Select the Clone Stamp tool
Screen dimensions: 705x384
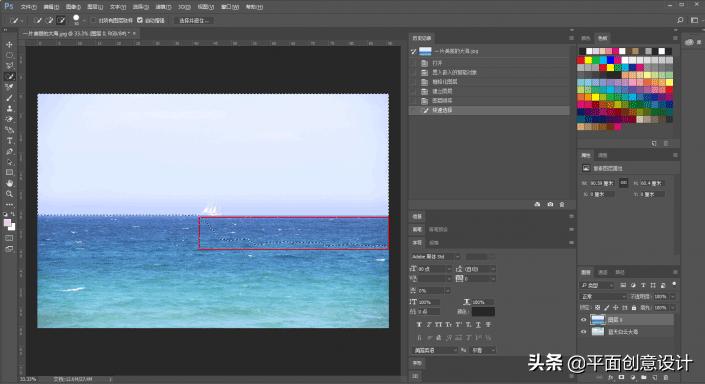tap(9, 109)
